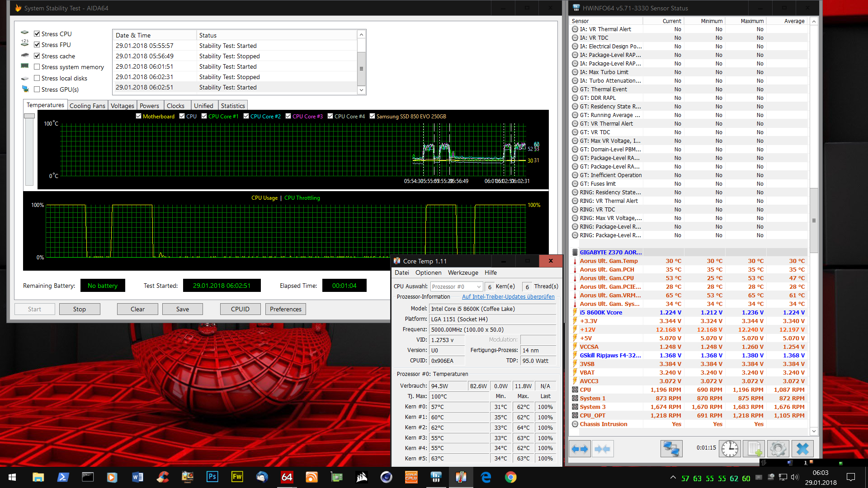
Task: Open Windows Start menu
Action: 12,477
